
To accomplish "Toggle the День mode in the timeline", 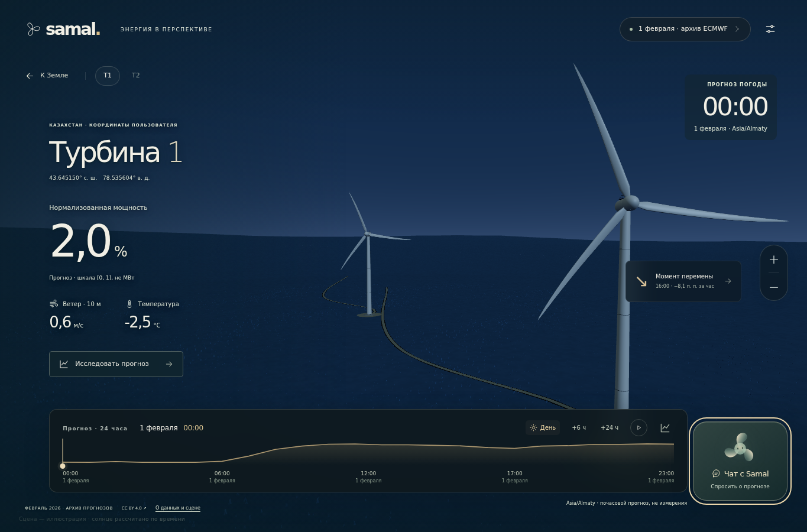I will pyautogui.click(x=543, y=427).
